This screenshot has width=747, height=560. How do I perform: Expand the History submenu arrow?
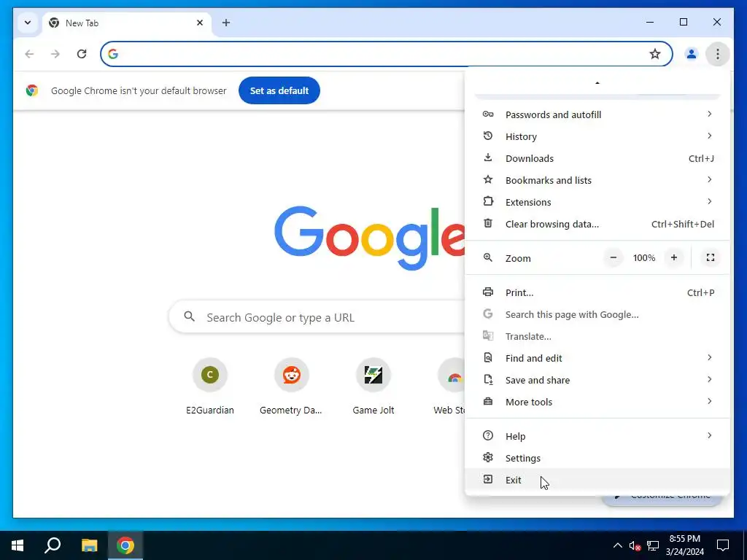point(709,136)
